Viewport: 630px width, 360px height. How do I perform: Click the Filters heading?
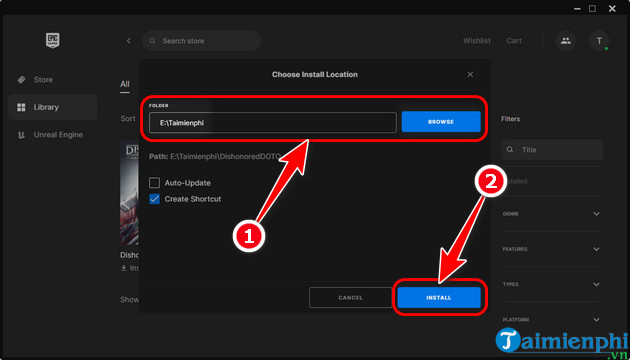coord(511,119)
